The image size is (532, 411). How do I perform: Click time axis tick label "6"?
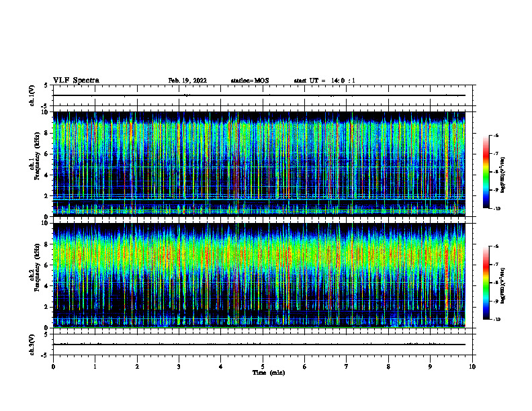pyautogui.click(x=305, y=367)
